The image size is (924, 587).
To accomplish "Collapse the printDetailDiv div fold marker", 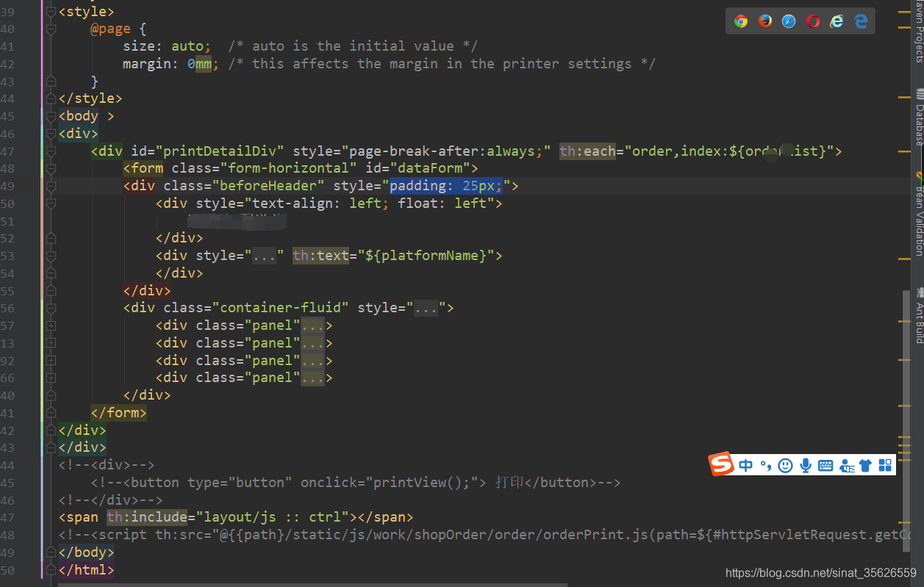I will (51, 151).
